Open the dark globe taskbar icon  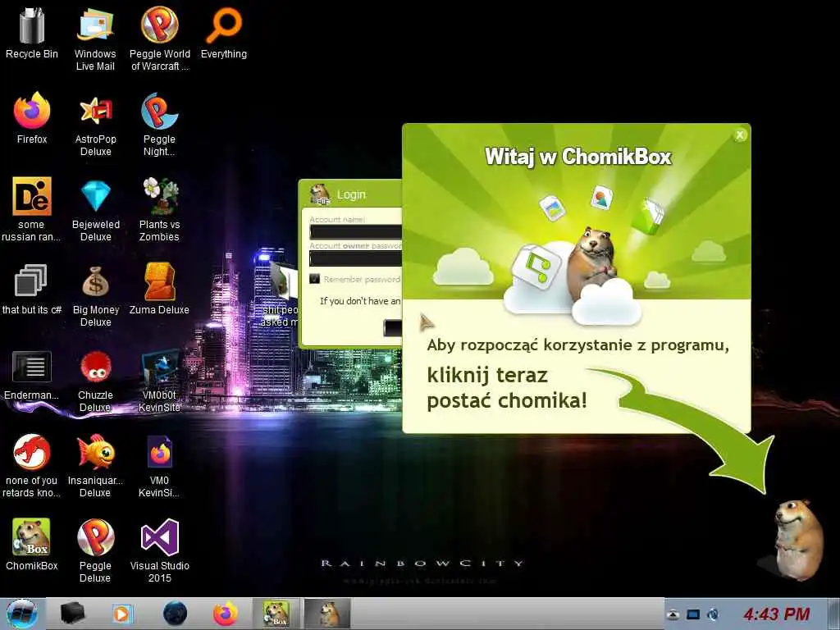(x=175, y=614)
